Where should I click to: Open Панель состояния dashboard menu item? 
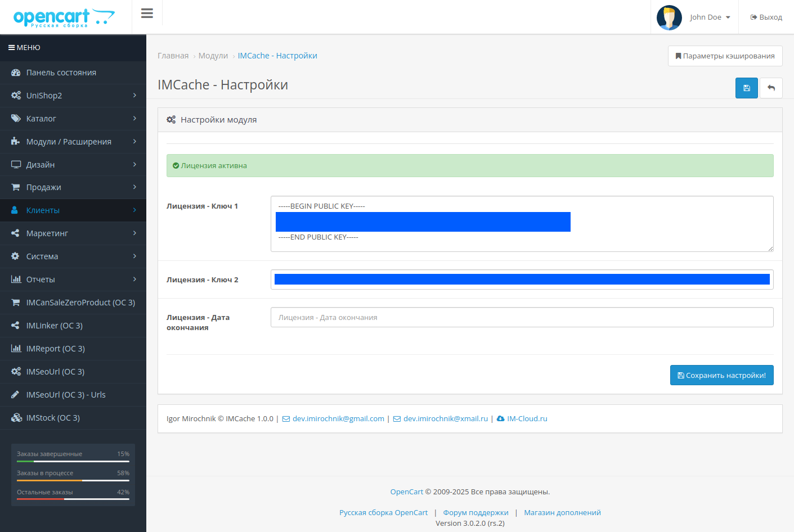point(73,73)
